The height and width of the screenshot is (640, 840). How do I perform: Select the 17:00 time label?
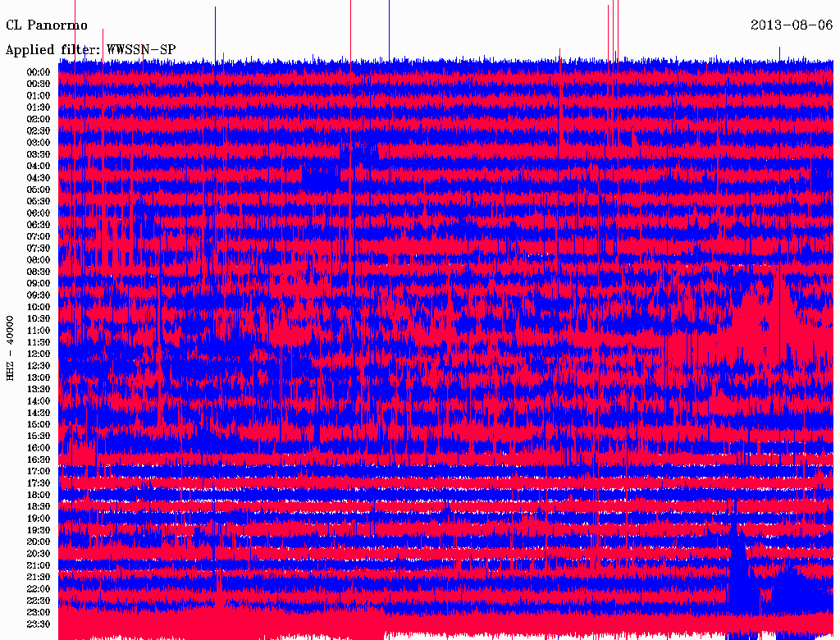(x=39, y=472)
